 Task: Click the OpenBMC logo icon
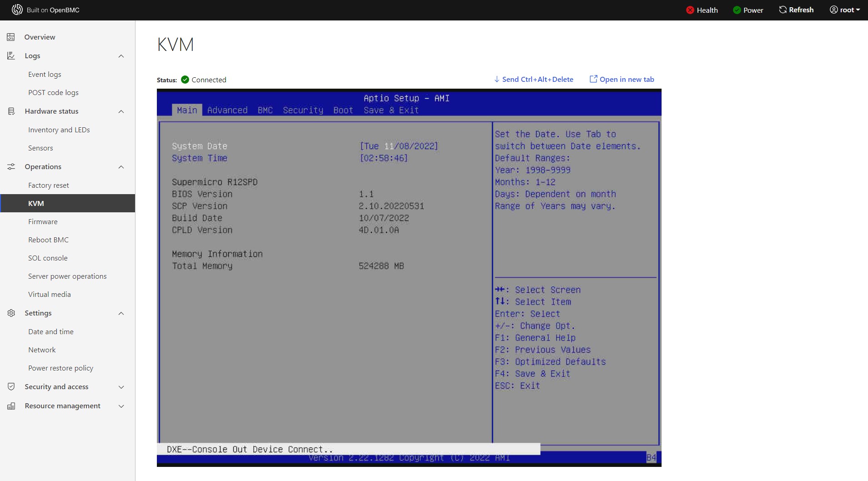[x=17, y=10]
